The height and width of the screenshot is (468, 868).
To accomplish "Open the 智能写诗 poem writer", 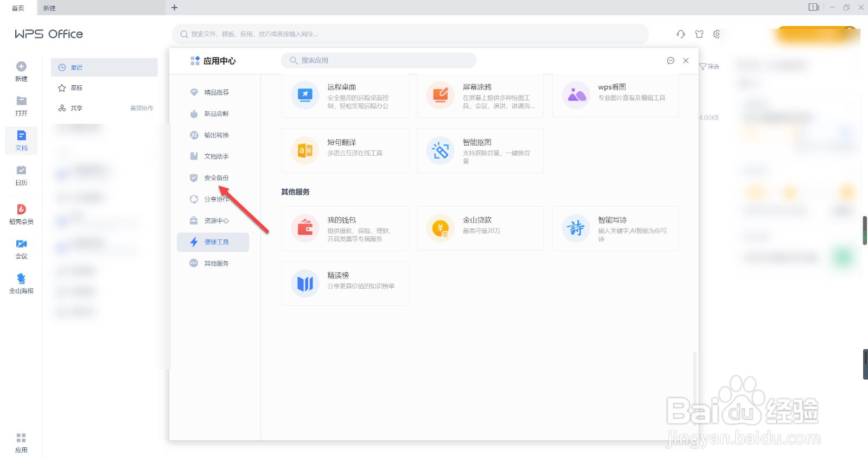I will click(x=615, y=228).
